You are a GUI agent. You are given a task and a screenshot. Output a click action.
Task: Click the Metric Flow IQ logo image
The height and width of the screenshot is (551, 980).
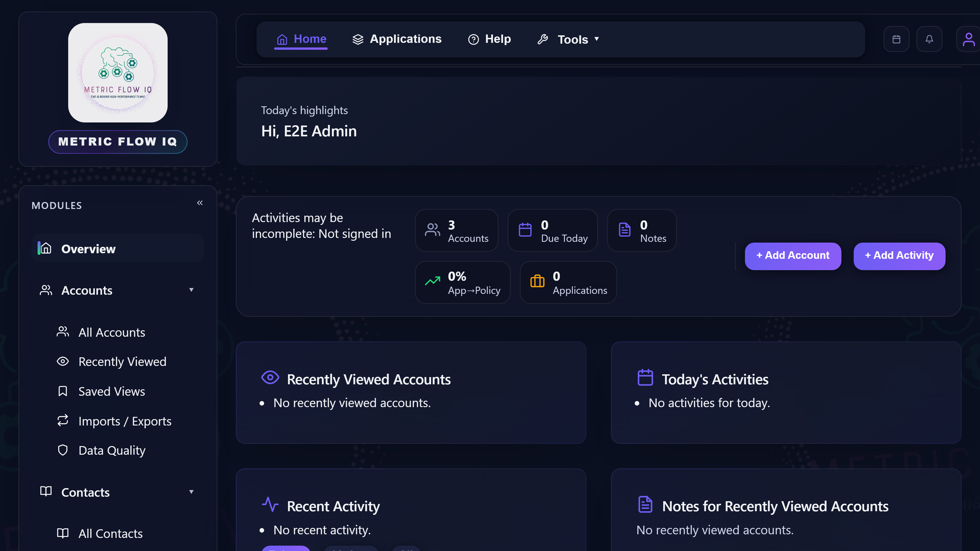click(117, 73)
